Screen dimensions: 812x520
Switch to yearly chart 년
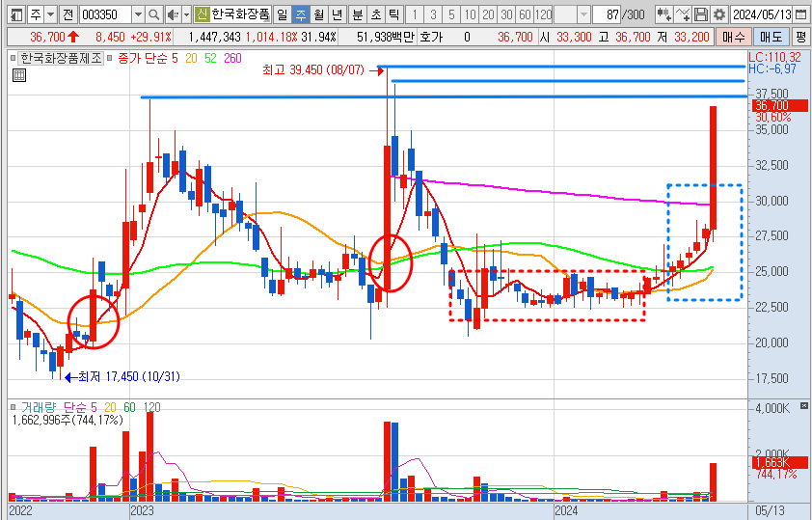pyautogui.click(x=338, y=14)
